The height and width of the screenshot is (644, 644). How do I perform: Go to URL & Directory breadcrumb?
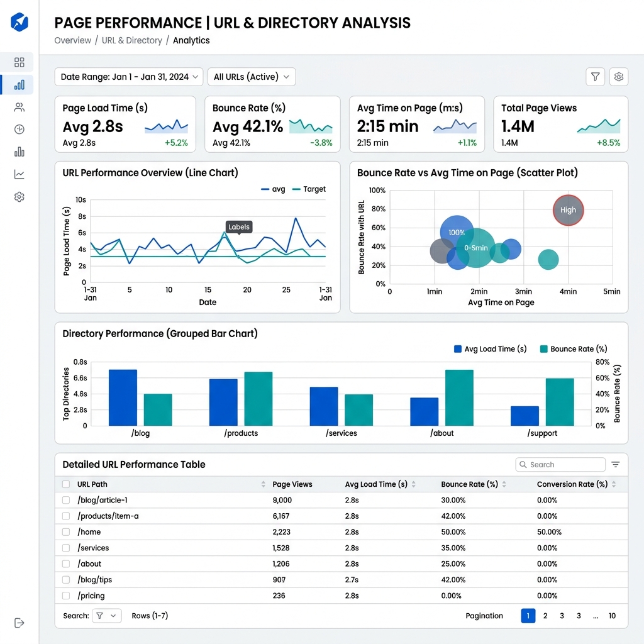point(132,40)
